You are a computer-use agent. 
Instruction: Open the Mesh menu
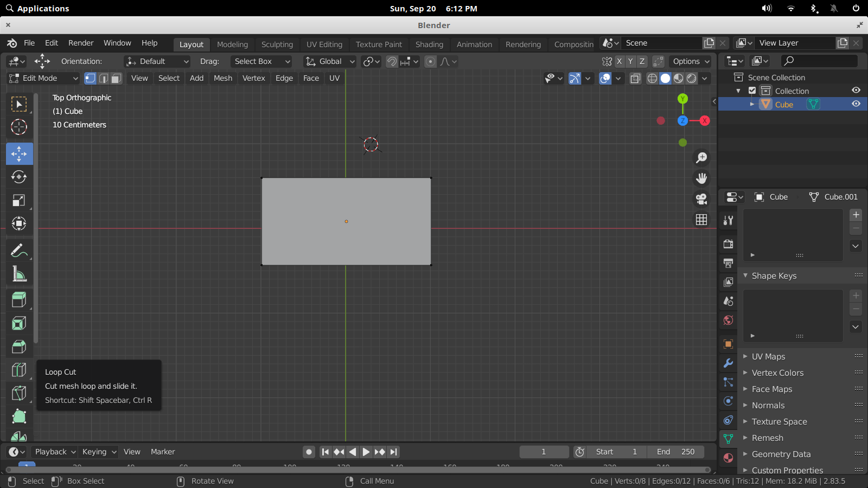pyautogui.click(x=222, y=78)
